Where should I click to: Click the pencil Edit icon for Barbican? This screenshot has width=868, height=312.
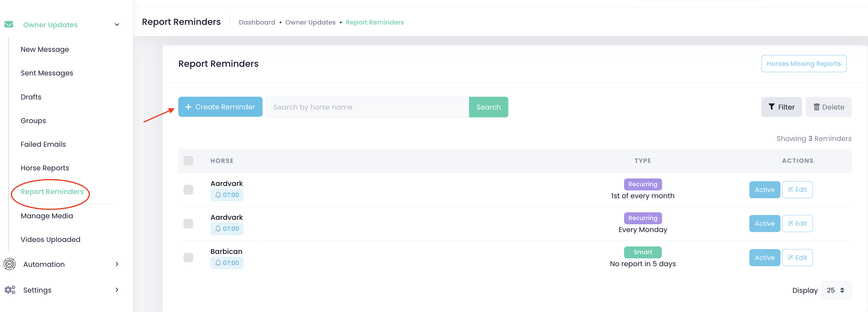[790, 258]
